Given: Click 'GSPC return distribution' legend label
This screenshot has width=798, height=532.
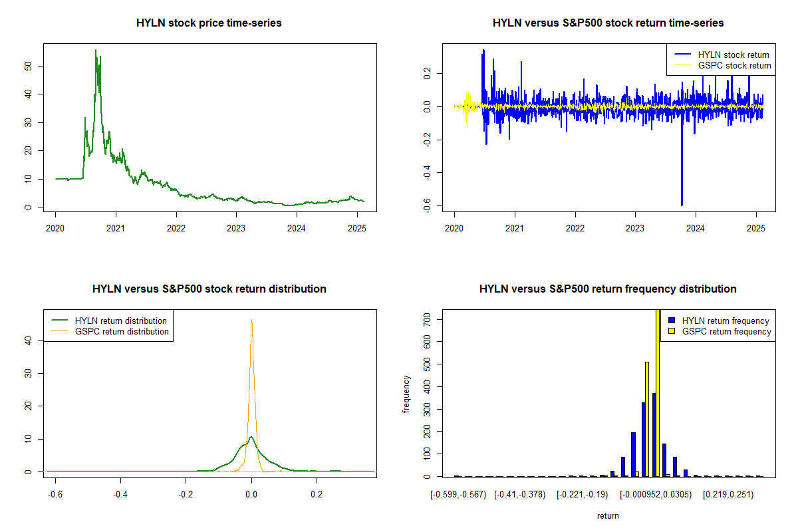Looking at the screenshot, I should tap(122, 331).
